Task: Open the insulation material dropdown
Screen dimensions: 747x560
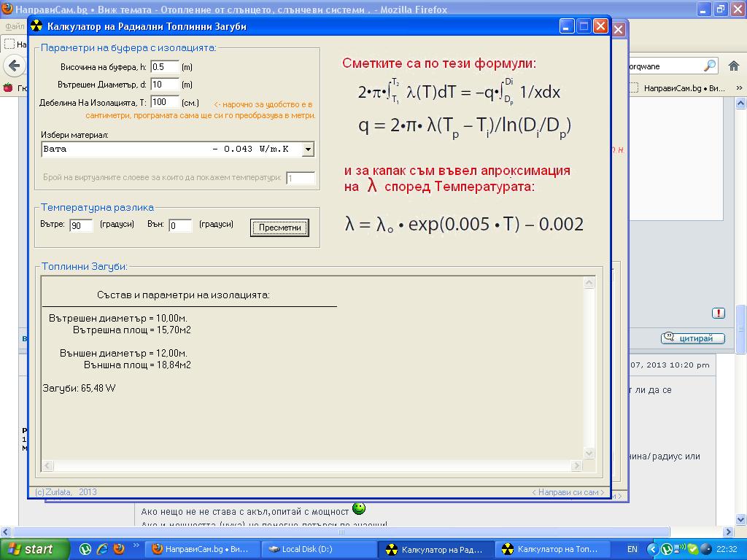Action: (308, 149)
